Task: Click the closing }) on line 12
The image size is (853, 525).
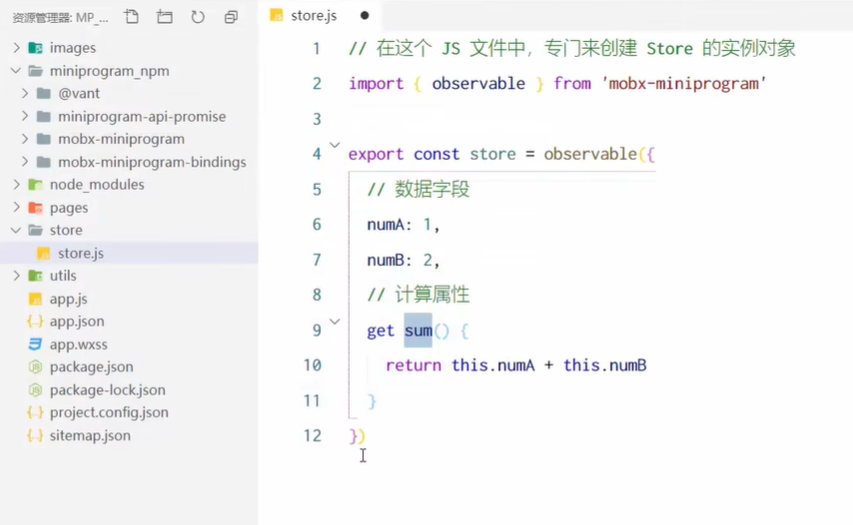Action: (357, 436)
